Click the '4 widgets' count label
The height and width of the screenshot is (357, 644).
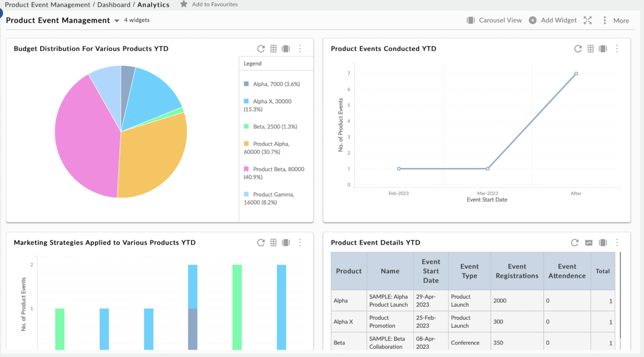pyautogui.click(x=137, y=20)
